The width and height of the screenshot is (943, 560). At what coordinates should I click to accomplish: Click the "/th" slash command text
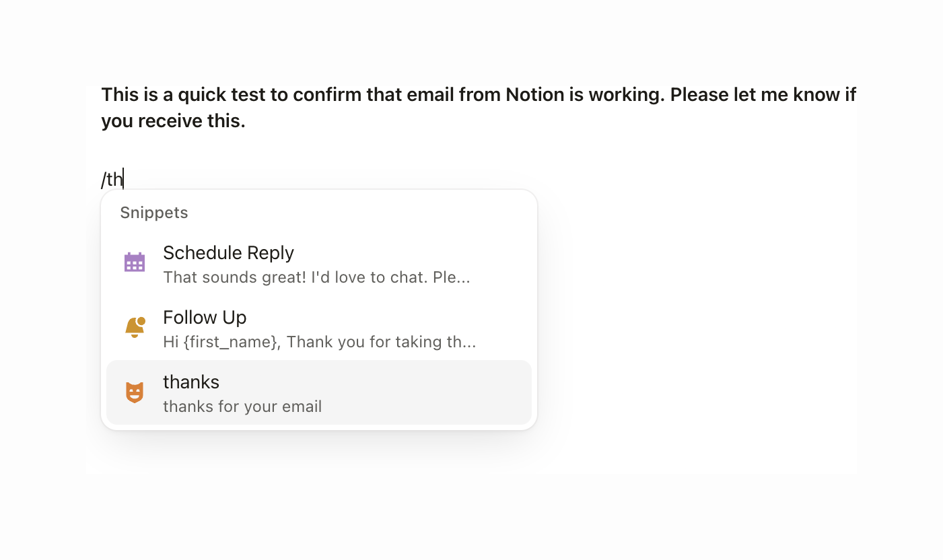(112, 180)
